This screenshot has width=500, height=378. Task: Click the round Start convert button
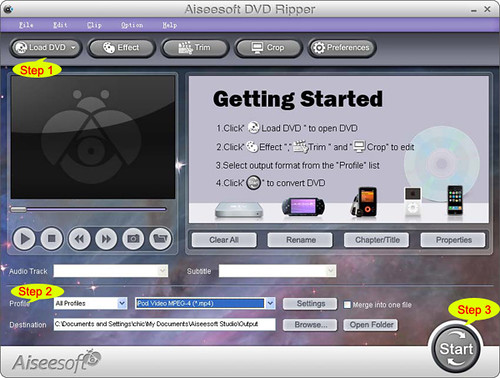456,349
